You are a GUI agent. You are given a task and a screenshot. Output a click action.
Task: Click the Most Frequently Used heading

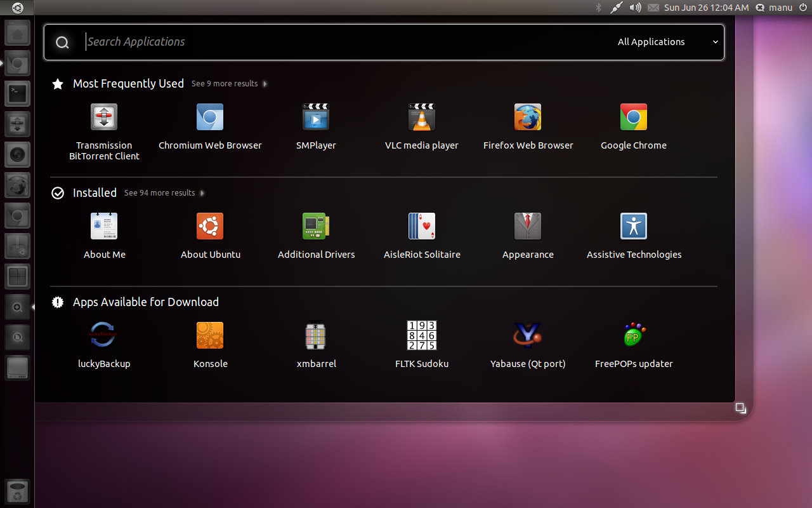pos(128,84)
